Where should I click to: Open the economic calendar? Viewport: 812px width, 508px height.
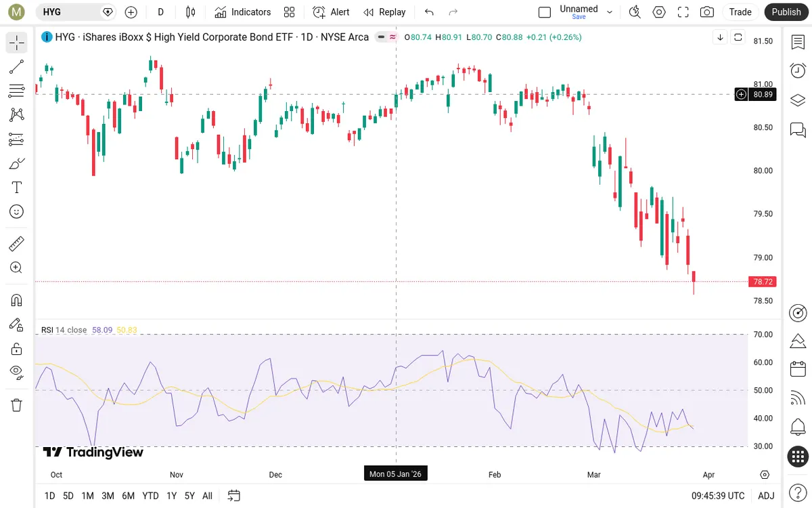click(x=798, y=369)
